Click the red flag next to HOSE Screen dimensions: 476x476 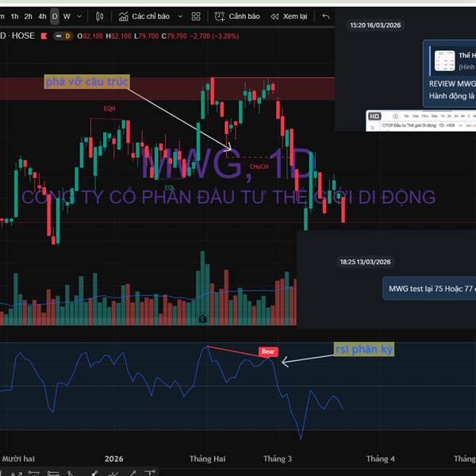point(44,36)
